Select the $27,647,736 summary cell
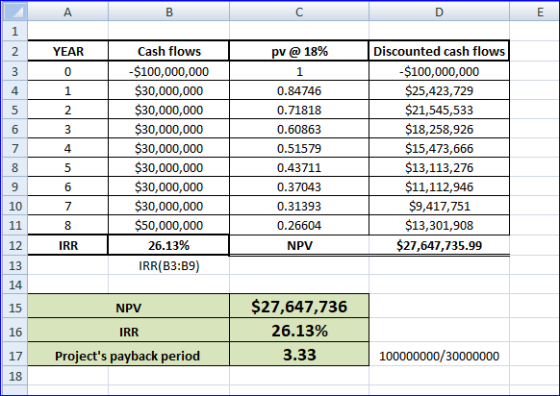560x396 pixels. coord(299,306)
